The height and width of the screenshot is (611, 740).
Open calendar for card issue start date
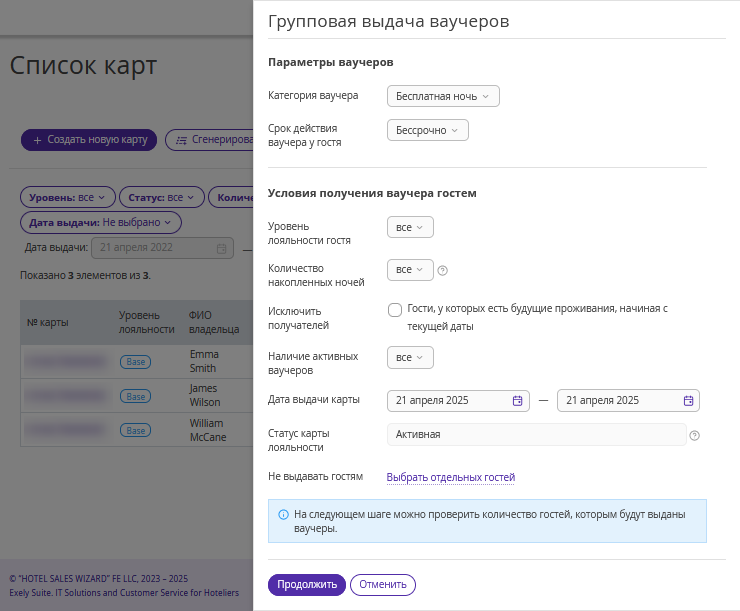pos(517,401)
